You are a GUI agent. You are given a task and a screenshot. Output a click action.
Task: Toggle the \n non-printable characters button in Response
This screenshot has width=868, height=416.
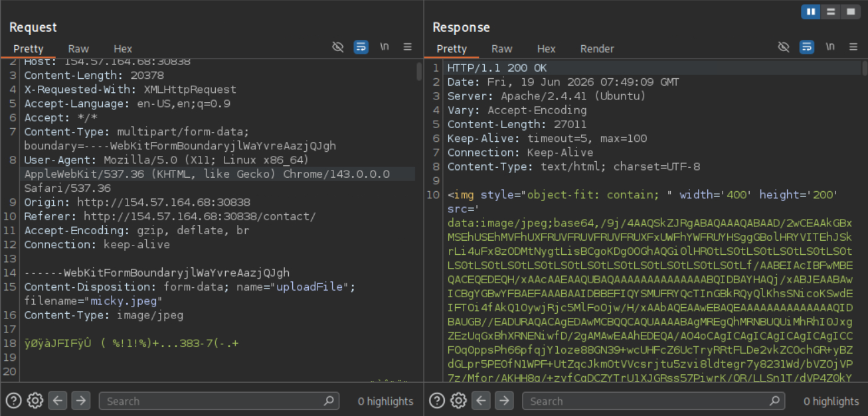point(829,47)
